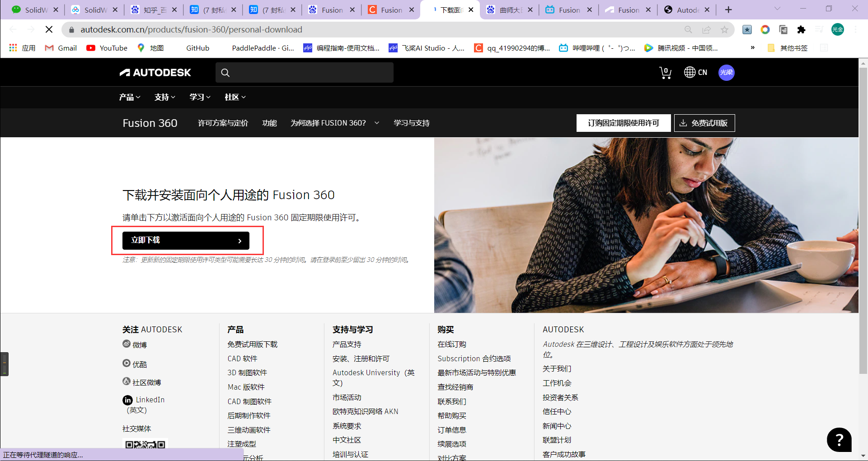Open the 微博 social icon in the footer
868x461 pixels.
pyautogui.click(x=127, y=344)
